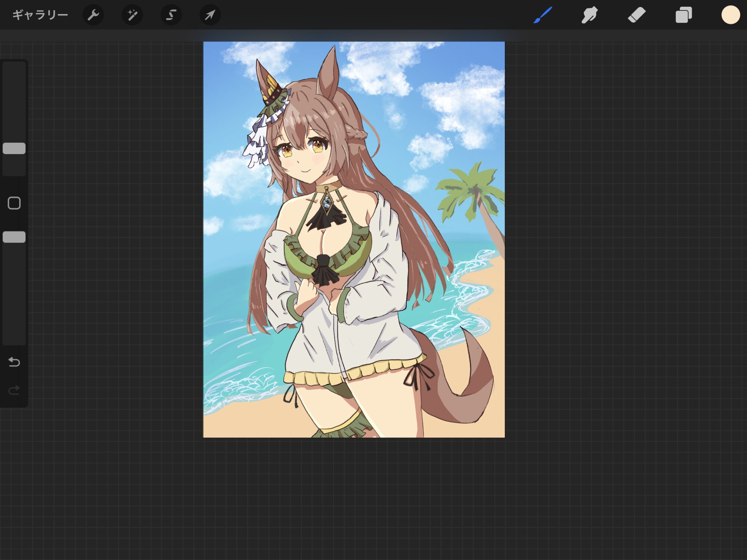Open the Adjustments magic wand menu
Viewport: 747px width, 560px height.
pyautogui.click(x=132, y=15)
